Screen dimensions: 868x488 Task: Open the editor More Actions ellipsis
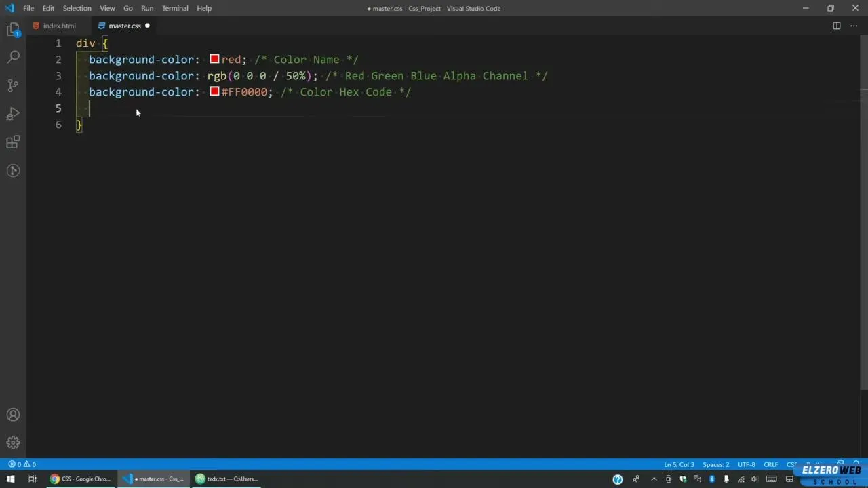click(854, 26)
